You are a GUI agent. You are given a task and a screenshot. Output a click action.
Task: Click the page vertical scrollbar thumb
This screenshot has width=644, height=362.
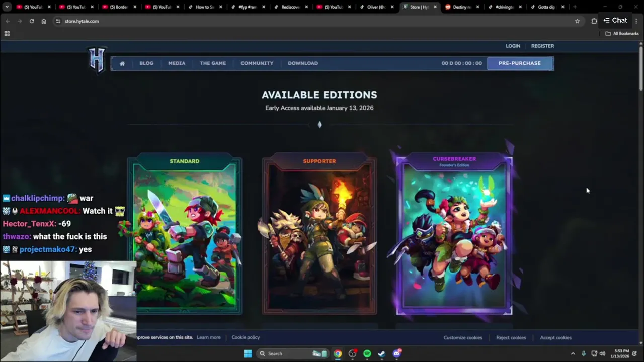(641, 69)
